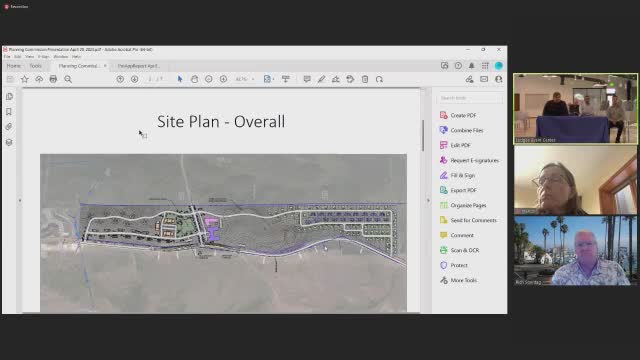Select the arrow selection tool
The image size is (640, 360).
(x=180, y=79)
